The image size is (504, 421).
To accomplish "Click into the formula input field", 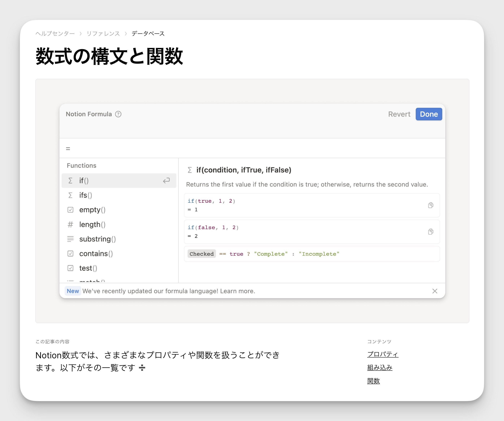I will pos(252,148).
